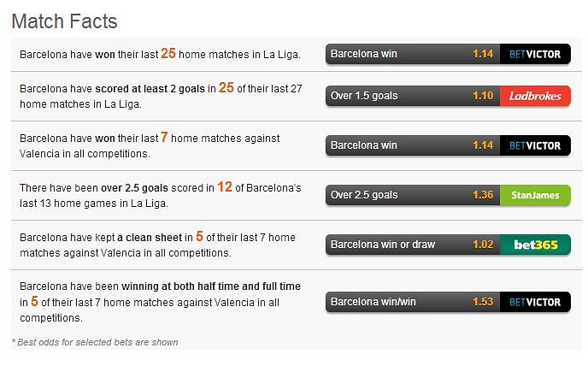Click the scored at least 2 goals fact
The width and height of the screenshot is (588, 366).
(x=161, y=96)
